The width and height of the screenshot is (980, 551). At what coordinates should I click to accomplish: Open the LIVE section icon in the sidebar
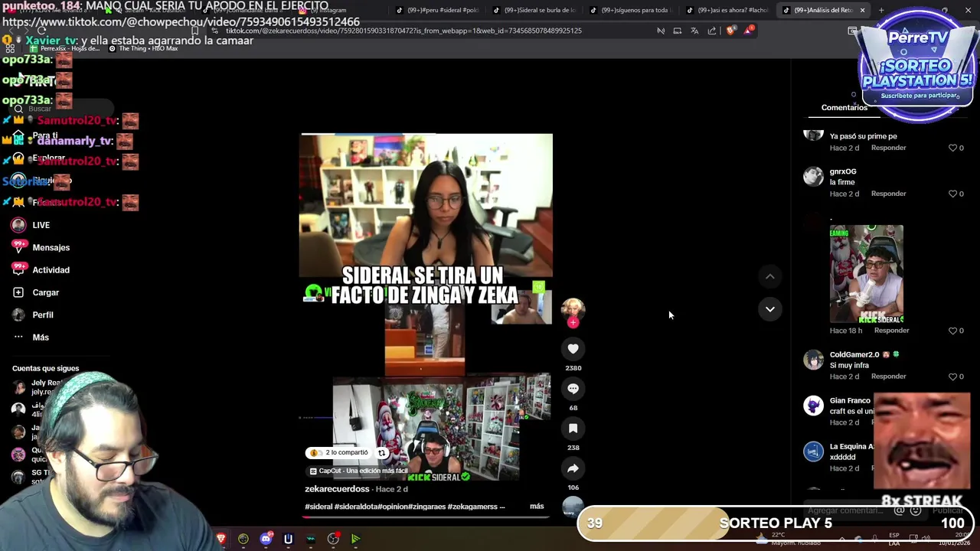pyautogui.click(x=18, y=225)
